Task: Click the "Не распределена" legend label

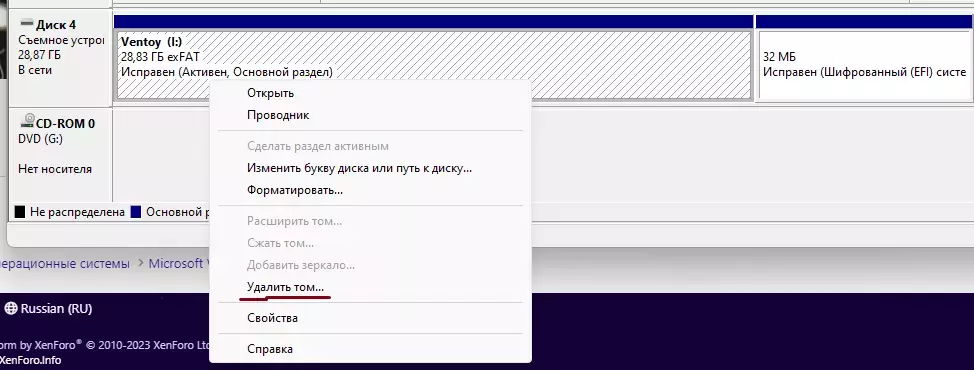Action: click(x=77, y=212)
